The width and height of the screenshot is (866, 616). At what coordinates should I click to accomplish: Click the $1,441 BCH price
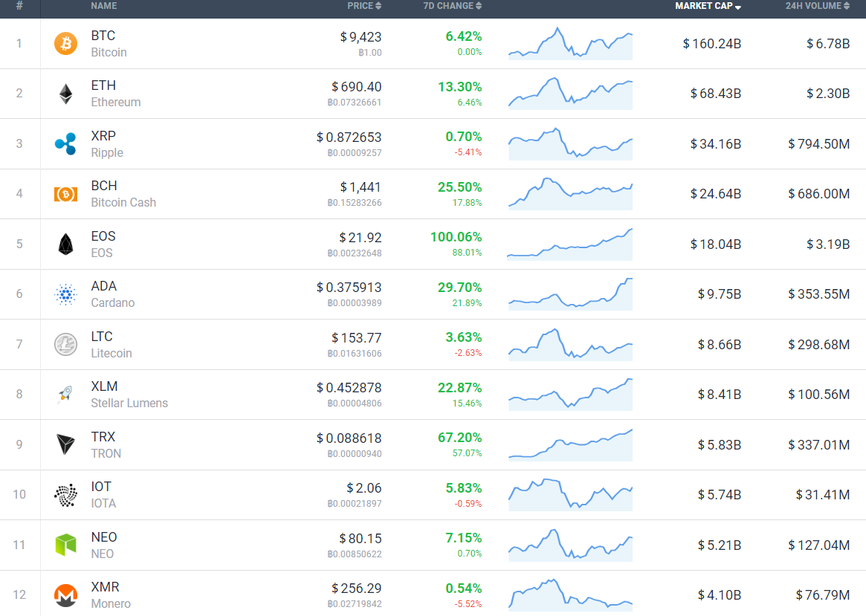click(361, 187)
